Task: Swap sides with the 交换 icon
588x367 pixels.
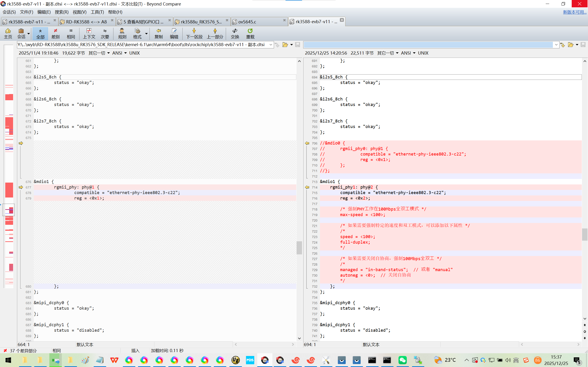Action: [235, 33]
